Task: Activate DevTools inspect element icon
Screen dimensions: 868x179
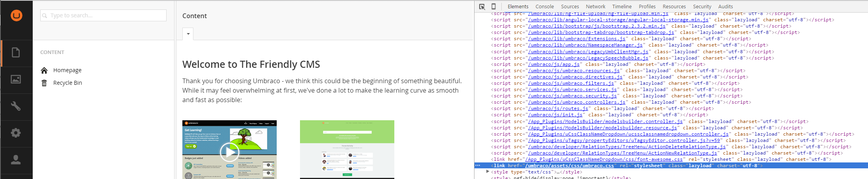Action: pos(482,7)
